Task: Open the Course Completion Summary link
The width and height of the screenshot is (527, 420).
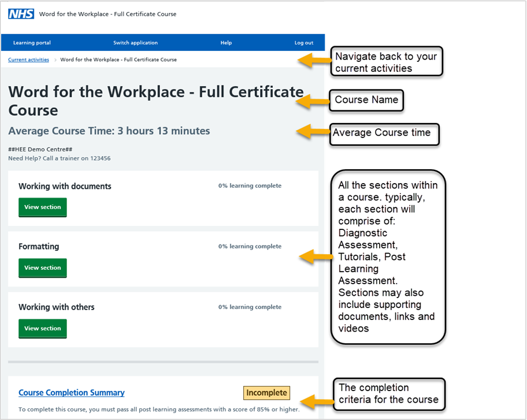Action: click(72, 392)
